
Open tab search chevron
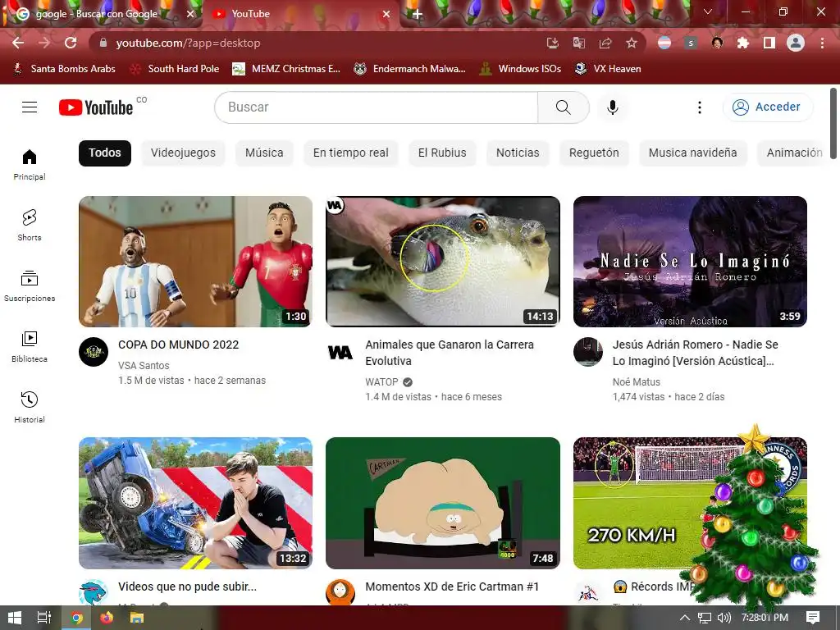click(708, 11)
